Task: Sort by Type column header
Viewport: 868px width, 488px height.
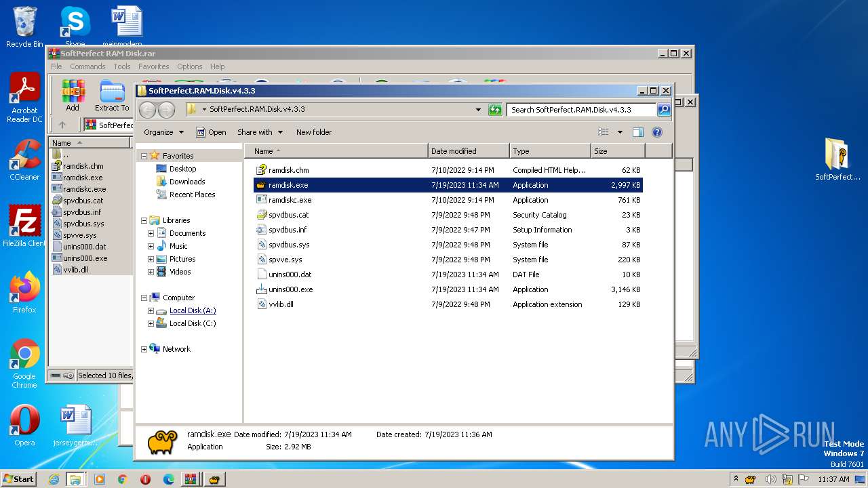Action: point(550,151)
